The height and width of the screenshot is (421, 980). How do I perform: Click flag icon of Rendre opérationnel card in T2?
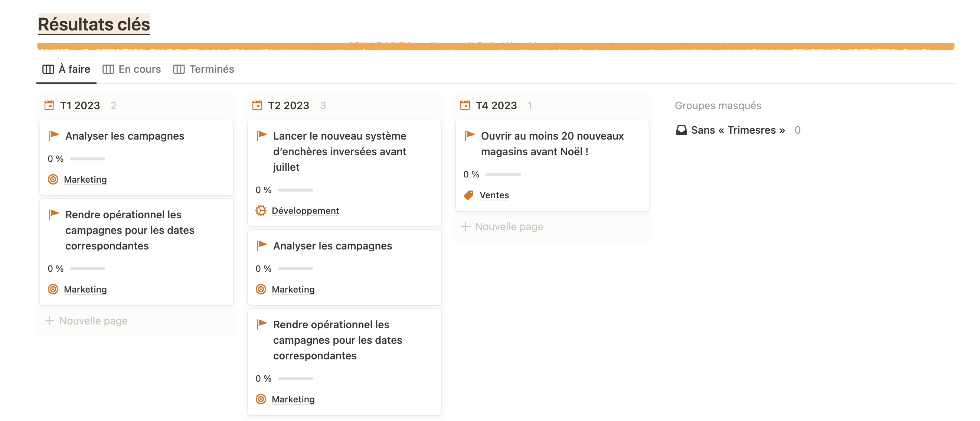tap(261, 324)
